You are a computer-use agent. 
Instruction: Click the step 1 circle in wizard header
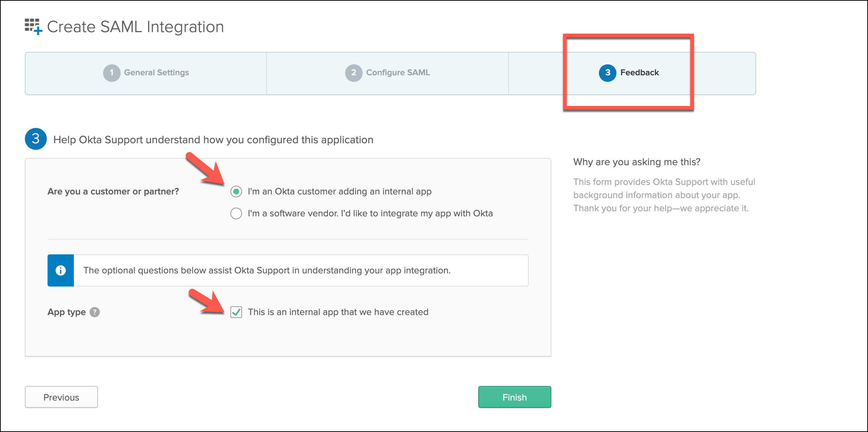click(x=112, y=73)
